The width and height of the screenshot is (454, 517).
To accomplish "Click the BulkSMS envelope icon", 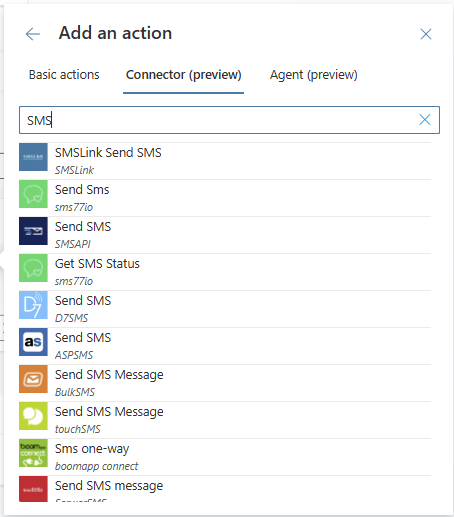I will [x=33, y=379].
